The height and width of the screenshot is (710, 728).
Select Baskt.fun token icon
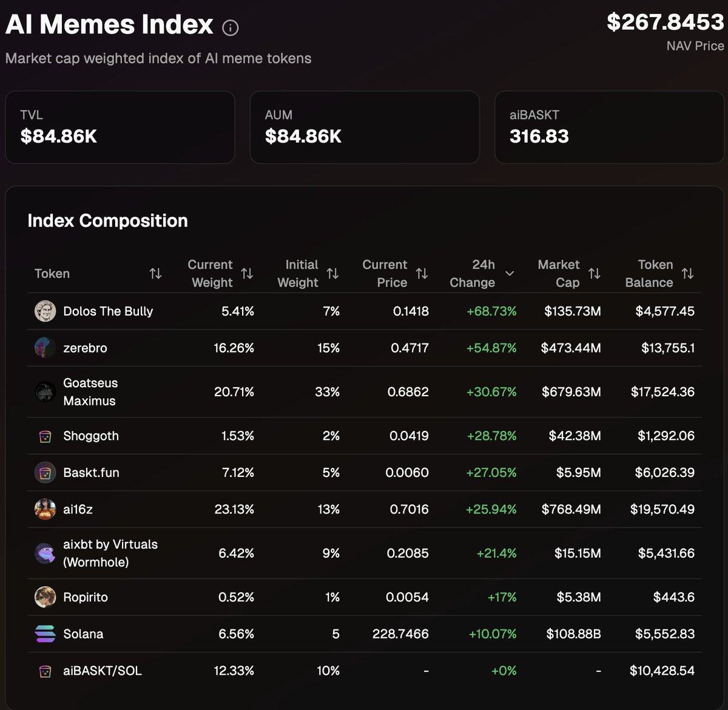pos(45,473)
